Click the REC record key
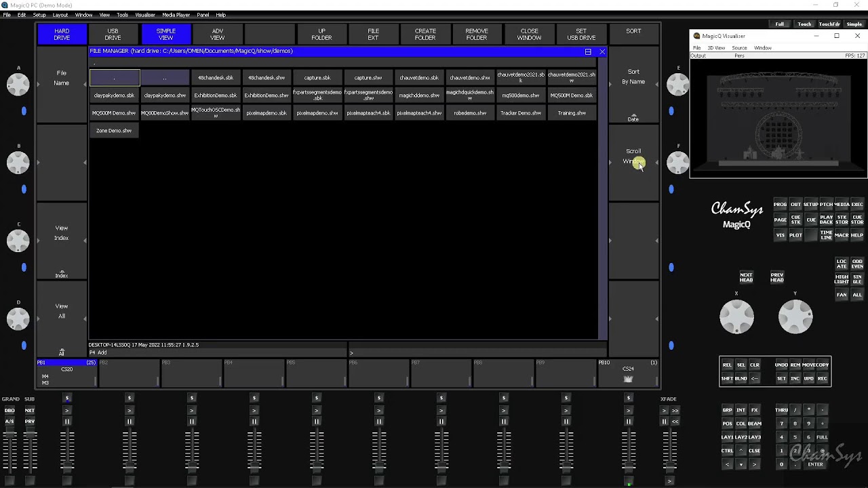This screenshot has height=488, width=868. 822,379
